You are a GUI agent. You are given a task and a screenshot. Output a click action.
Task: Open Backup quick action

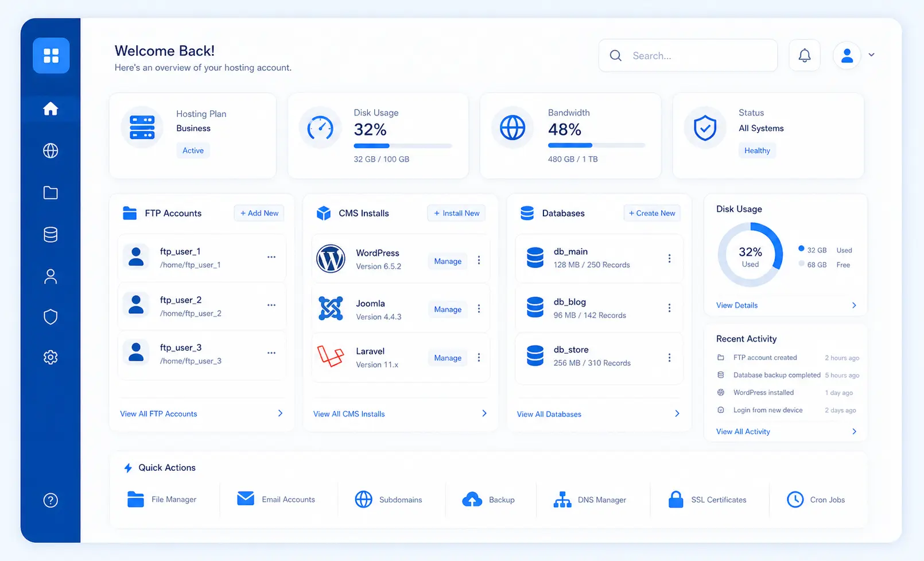click(x=488, y=500)
